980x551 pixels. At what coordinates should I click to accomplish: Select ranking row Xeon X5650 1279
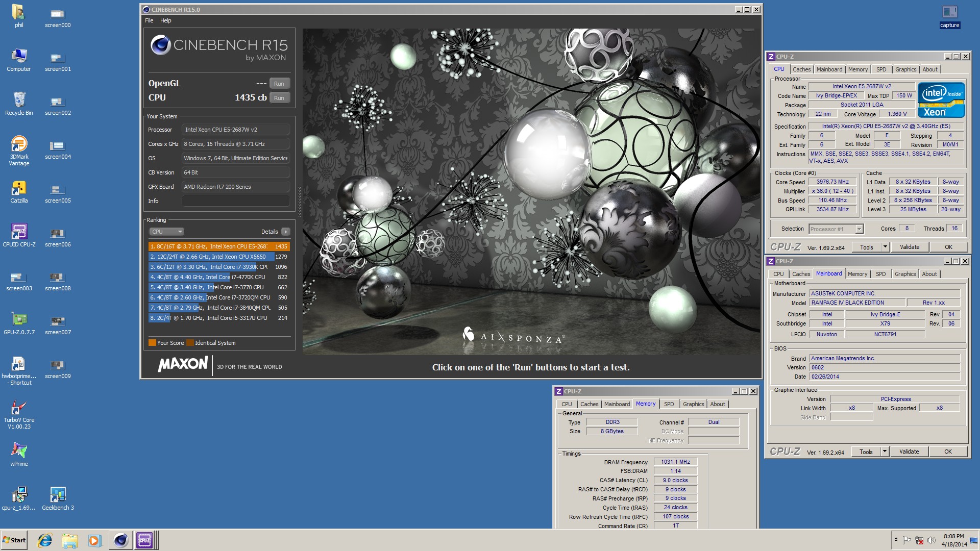[x=219, y=257]
